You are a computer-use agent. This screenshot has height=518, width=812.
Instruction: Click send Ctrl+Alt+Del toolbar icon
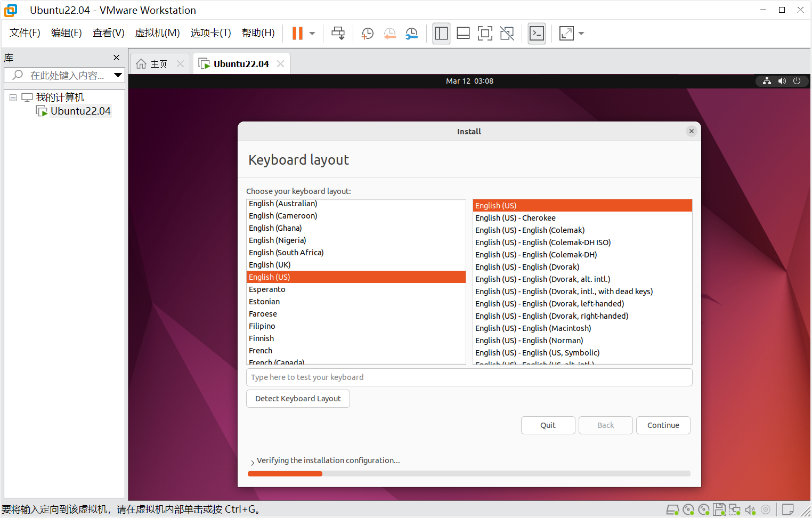pyautogui.click(x=338, y=34)
